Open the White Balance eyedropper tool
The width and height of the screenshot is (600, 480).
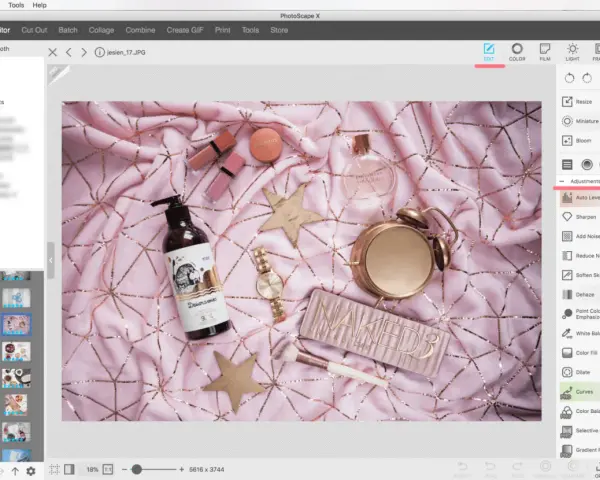[580, 333]
